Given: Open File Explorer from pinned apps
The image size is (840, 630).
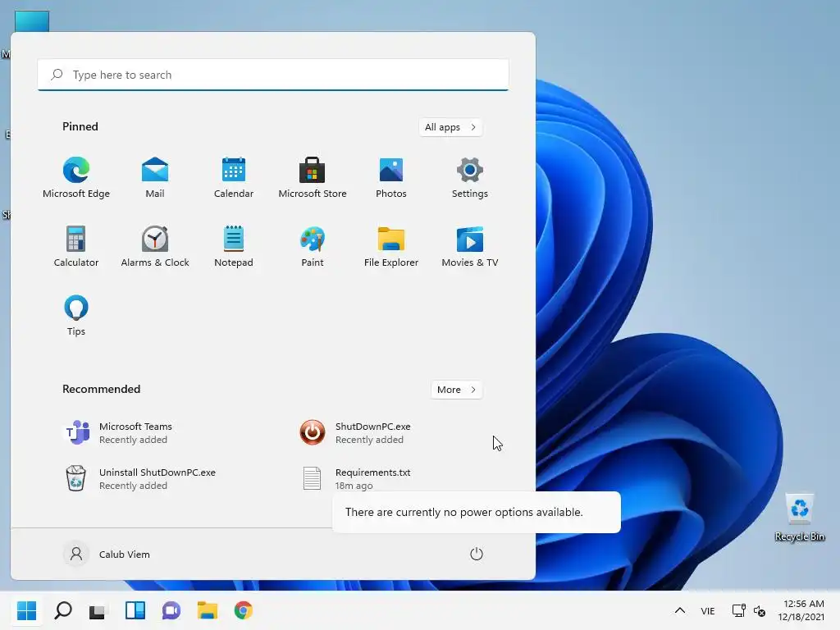Looking at the screenshot, I should (391, 247).
